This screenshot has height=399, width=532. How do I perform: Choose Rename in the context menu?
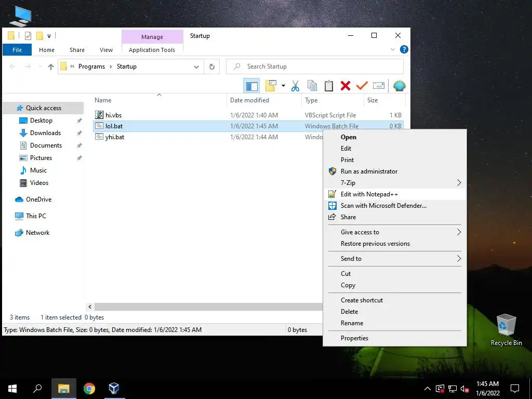395,323
